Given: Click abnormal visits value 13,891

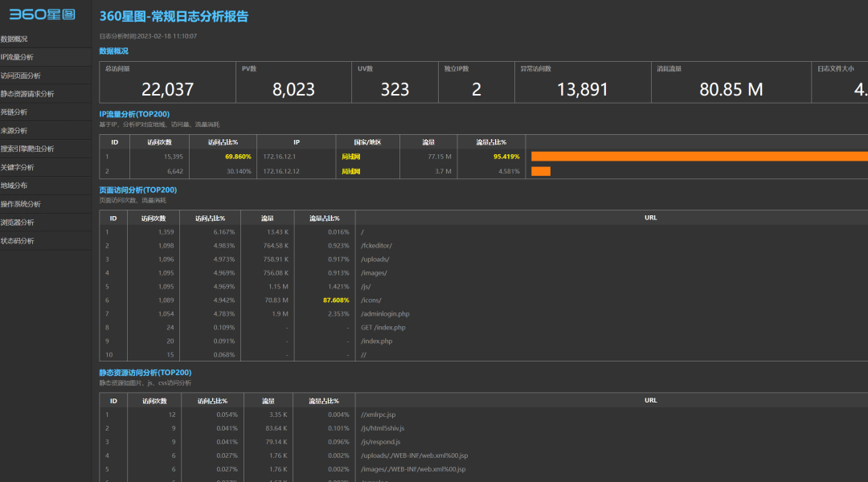Looking at the screenshot, I should (583, 89).
